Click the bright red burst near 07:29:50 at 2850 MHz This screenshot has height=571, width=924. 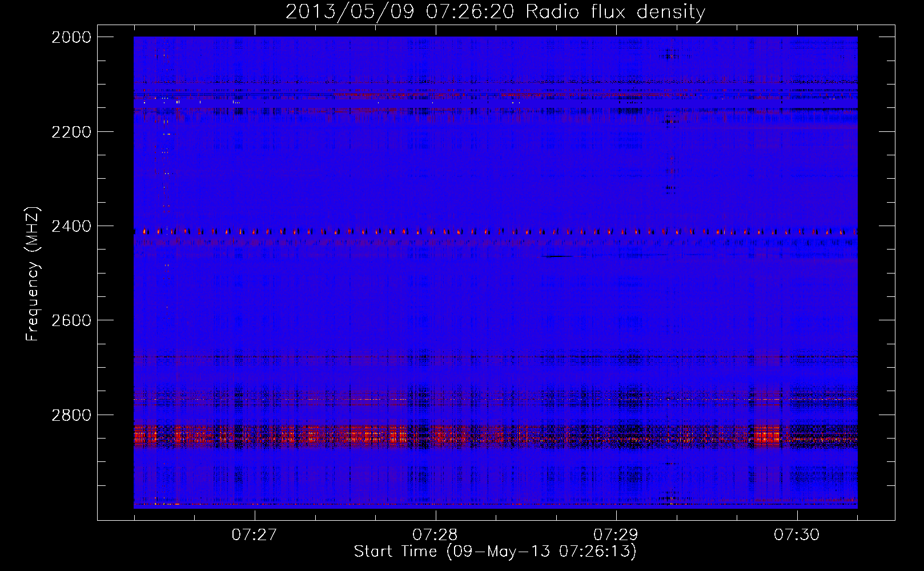766,436
